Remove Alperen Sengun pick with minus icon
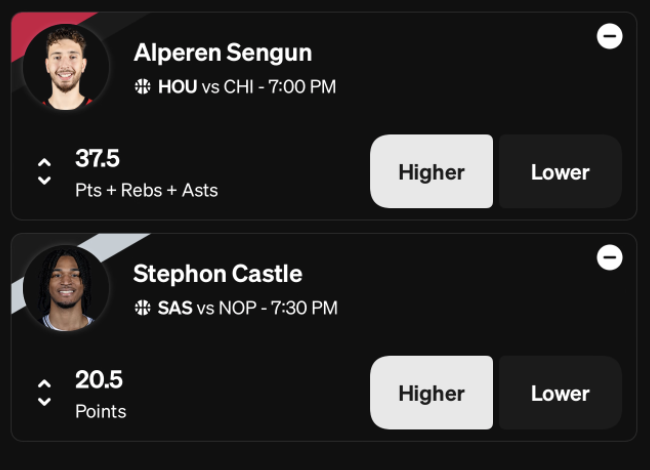This screenshot has width=650, height=470. 609,36
